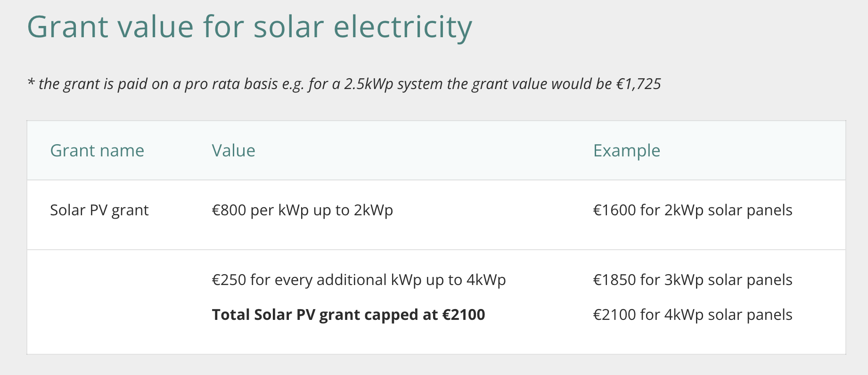Click the "€1850 for 3kWp solar panels" example
The height and width of the screenshot is (375, 868).
click(x=692, y=280)
